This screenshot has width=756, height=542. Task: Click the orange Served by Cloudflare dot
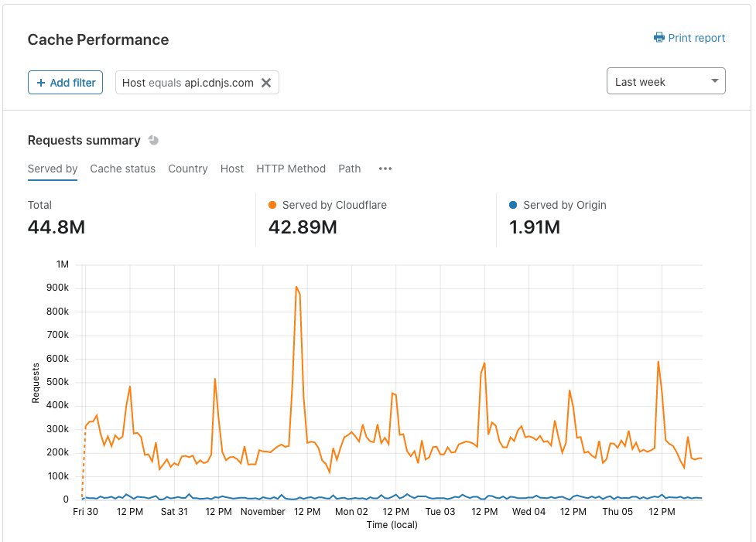[272, 205]
